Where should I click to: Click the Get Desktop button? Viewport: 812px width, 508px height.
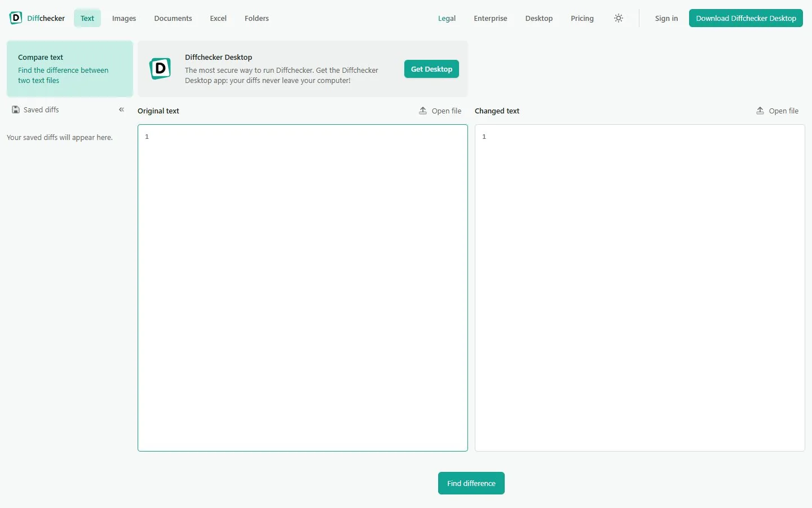point(431,69)
